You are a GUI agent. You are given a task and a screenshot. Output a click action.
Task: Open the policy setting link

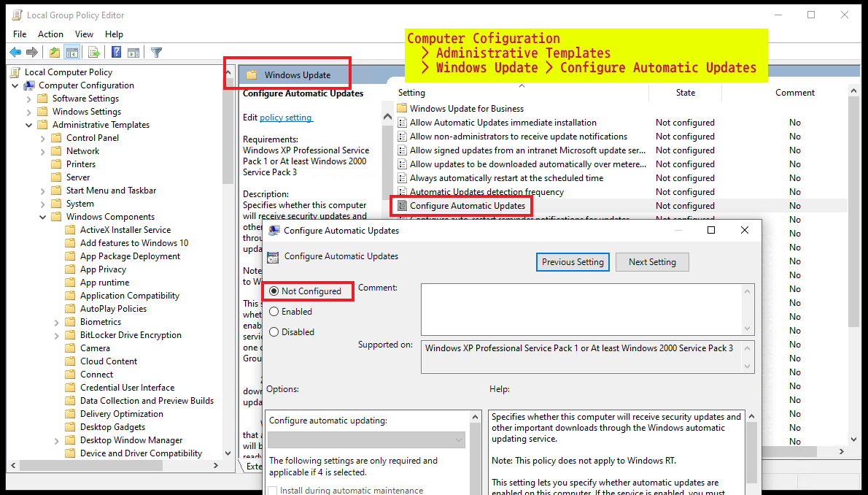click(x=286, y=118)
